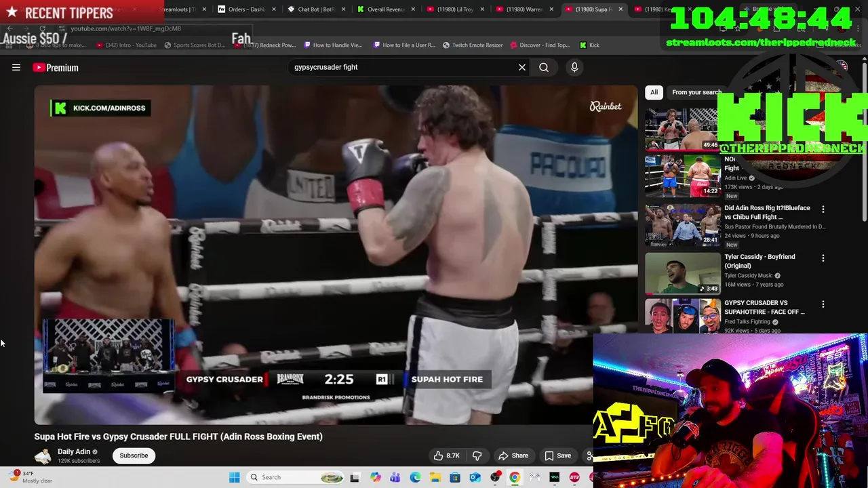Pause the fight video in the player
The height and width of the screenshot is (488, 868).
[336, 254]
